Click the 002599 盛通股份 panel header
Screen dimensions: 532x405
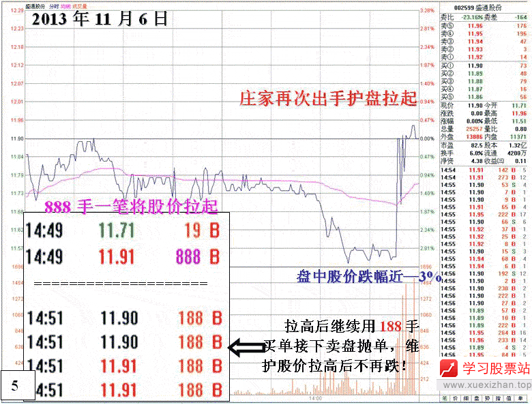(477, 7)
